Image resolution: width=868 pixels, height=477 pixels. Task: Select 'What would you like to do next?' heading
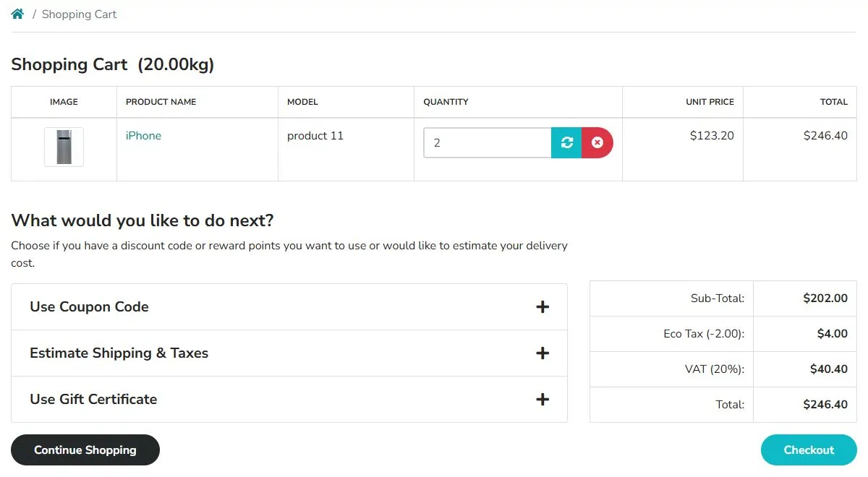142,220
